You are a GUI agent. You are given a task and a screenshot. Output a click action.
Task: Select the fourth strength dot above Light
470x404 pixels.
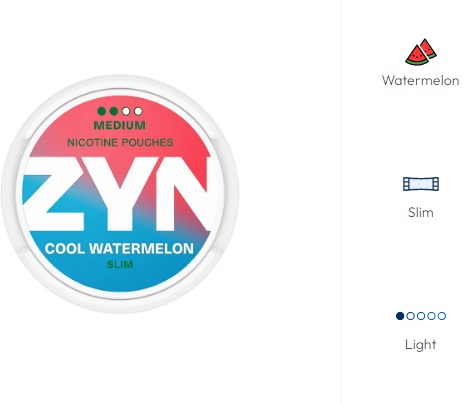tap(431, 316)
